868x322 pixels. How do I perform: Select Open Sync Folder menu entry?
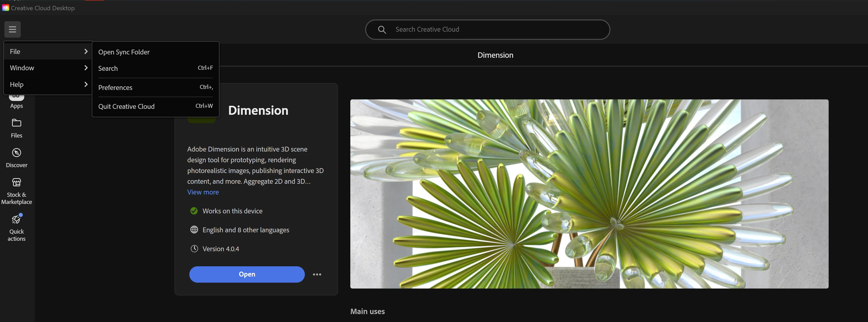[124, 52]
